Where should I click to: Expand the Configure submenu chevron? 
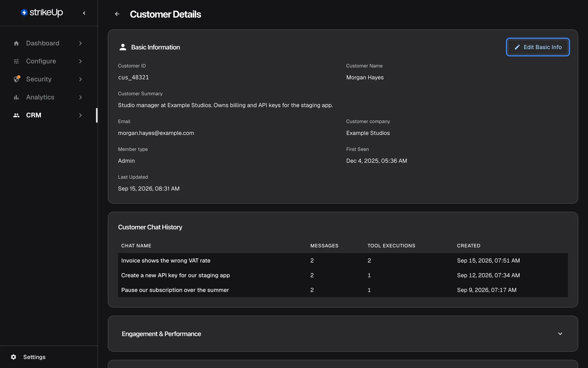pos(80,61)
